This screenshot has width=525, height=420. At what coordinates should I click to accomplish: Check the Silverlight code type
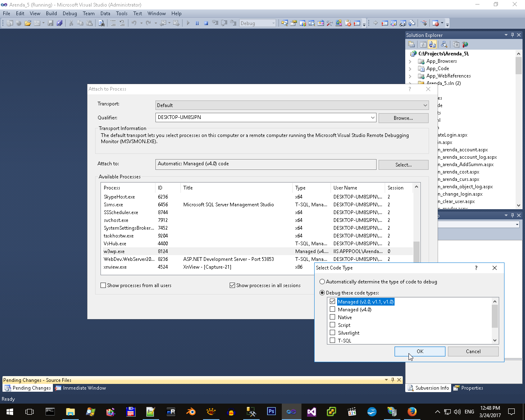[333, 333]
